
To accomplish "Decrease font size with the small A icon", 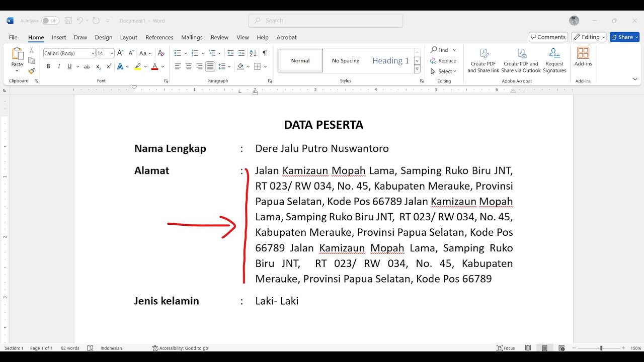I will pos(131,53).
